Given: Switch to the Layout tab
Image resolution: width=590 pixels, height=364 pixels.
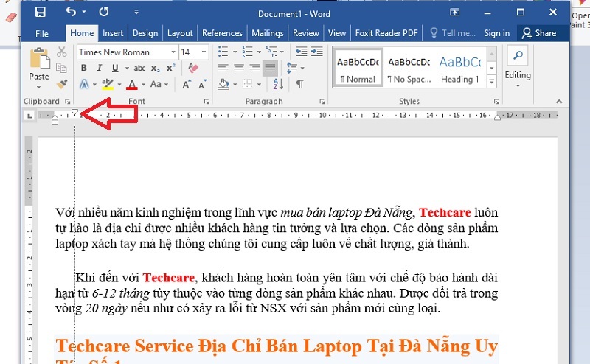Looking at the screenshot, I should [x=180, y=33].
